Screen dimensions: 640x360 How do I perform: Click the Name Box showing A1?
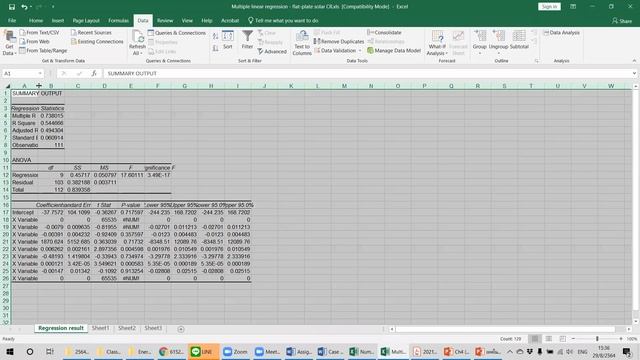20,73
